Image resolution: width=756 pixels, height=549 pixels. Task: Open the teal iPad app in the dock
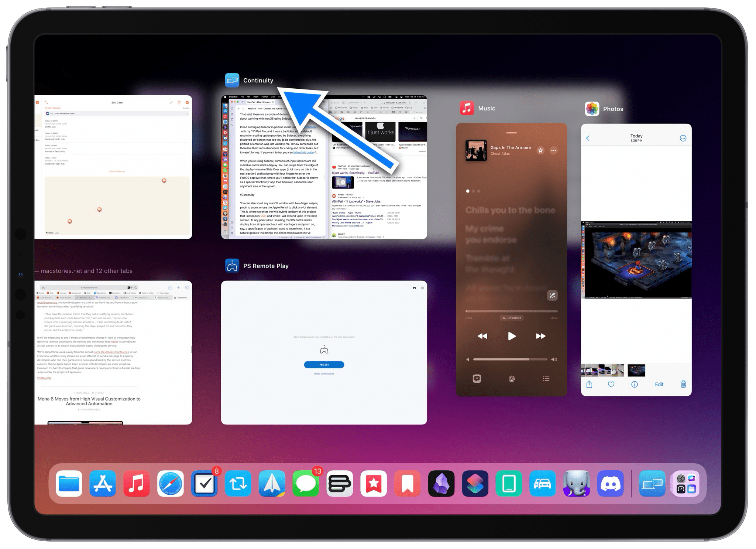click(509, 483)
